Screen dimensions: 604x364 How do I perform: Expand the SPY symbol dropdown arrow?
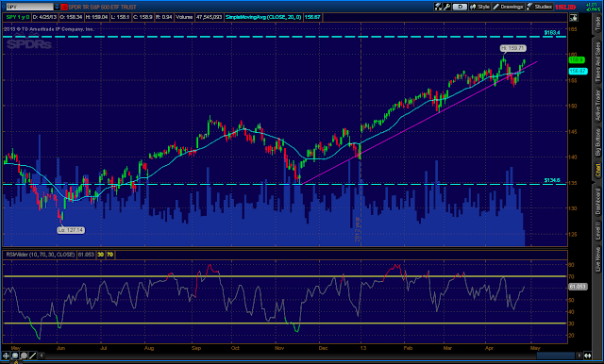point(57,7)
